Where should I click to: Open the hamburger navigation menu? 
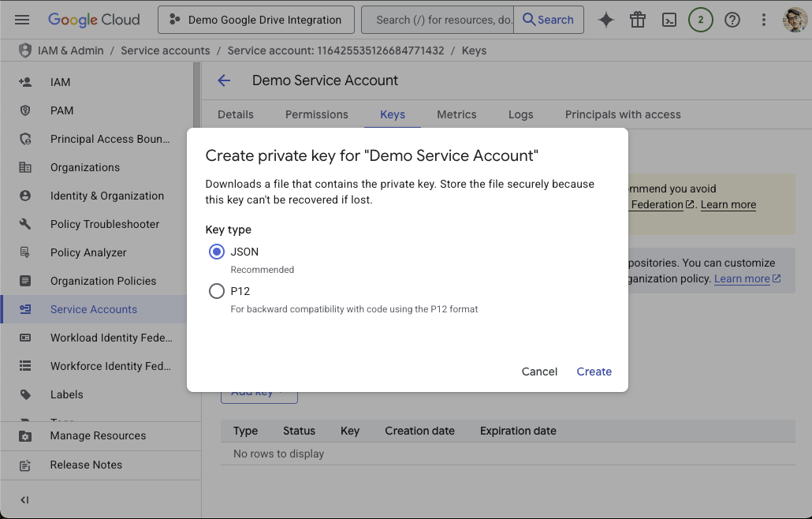[22, 21]
